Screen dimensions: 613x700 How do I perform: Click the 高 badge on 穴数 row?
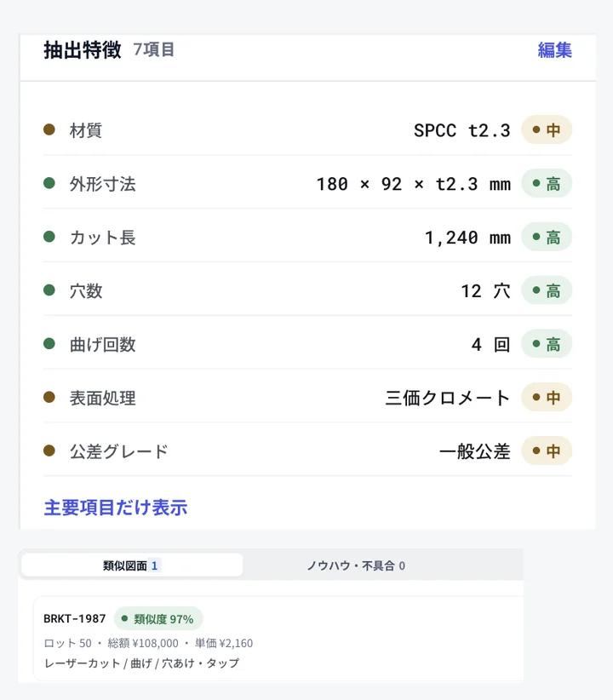pos(547,290)
